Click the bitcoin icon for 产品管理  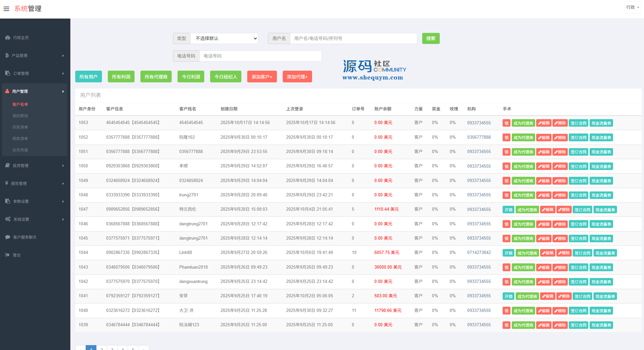coord(7,56)
